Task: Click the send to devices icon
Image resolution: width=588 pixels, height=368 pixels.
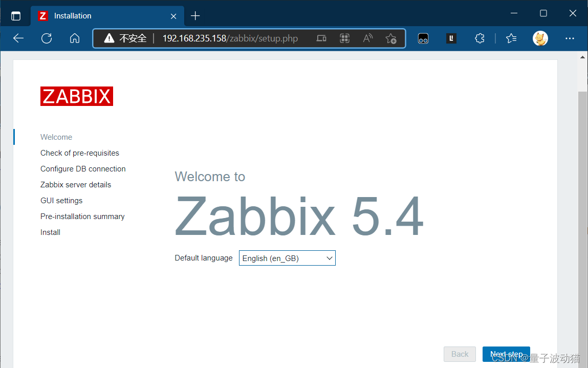Action: (x=321, y=38)
